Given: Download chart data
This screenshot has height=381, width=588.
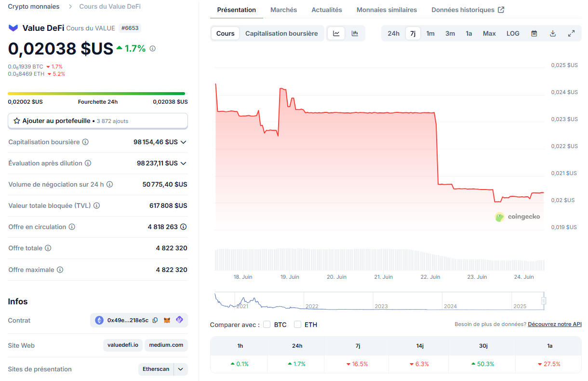Looking at the screenshot, I should click(x=553, y=33).
